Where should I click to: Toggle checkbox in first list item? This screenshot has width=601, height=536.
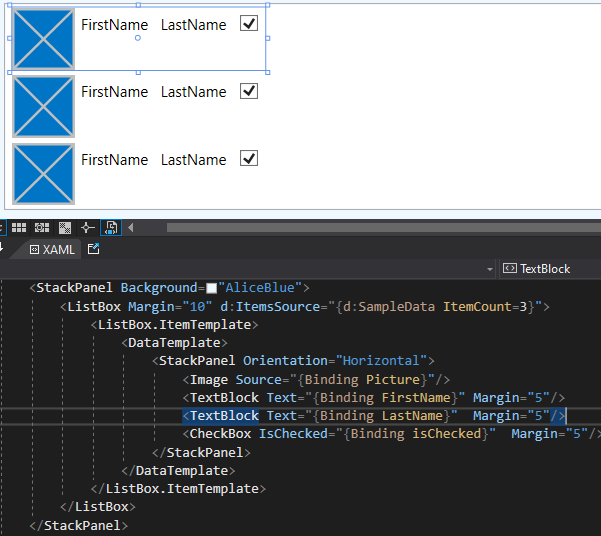click(x=249, y=23)
